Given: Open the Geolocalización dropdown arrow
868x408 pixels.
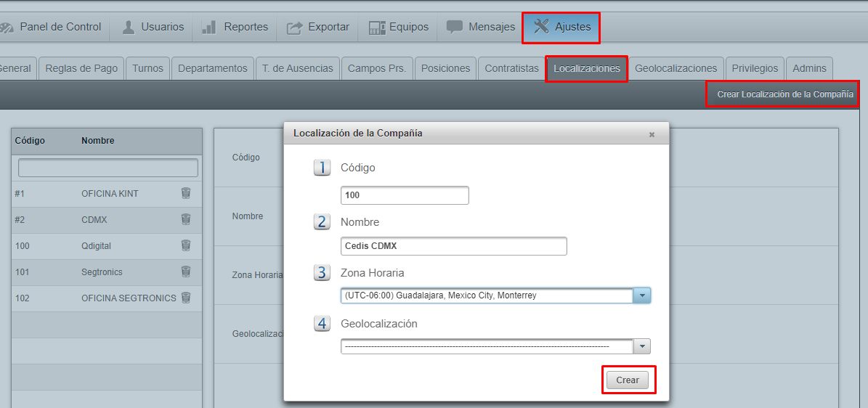Looking at the screenshot, I should pyautogui.click(x=641, y=346).
